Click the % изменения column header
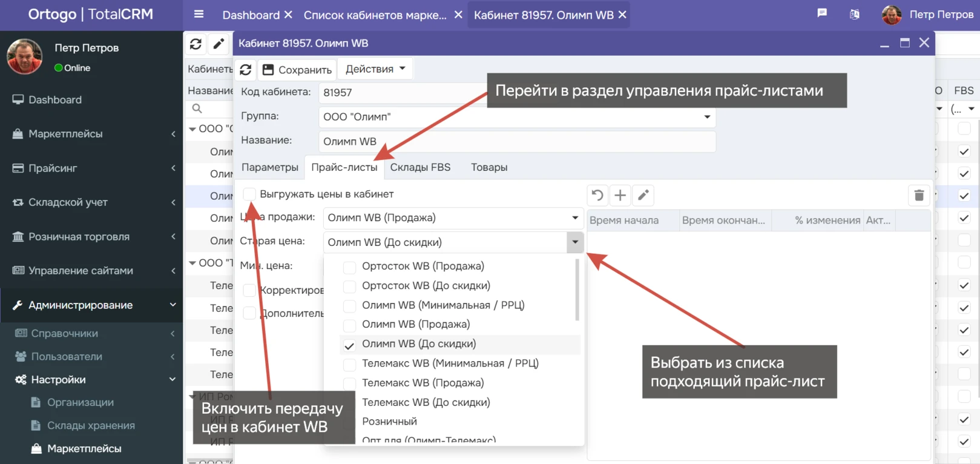This screenshot has height=464, width=980. pos(817,220)
